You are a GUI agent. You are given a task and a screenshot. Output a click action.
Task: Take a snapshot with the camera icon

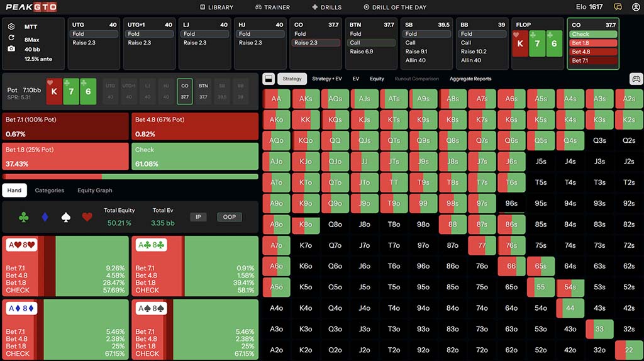[x=11, y=48]
